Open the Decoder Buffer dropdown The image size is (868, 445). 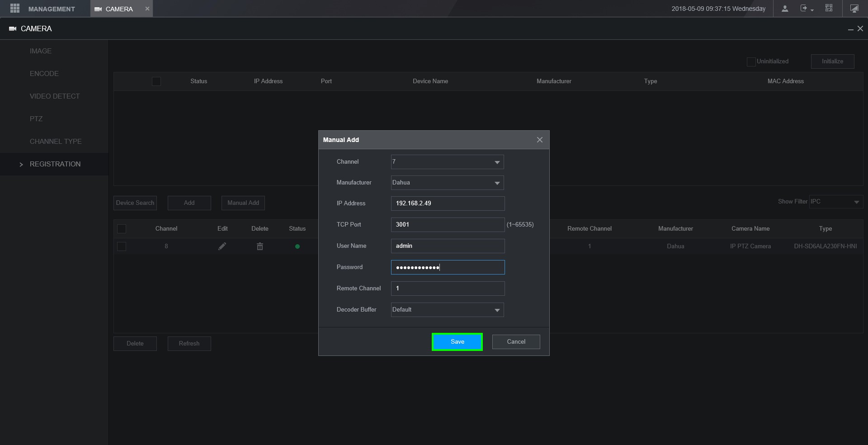click(x=447, y=310)
